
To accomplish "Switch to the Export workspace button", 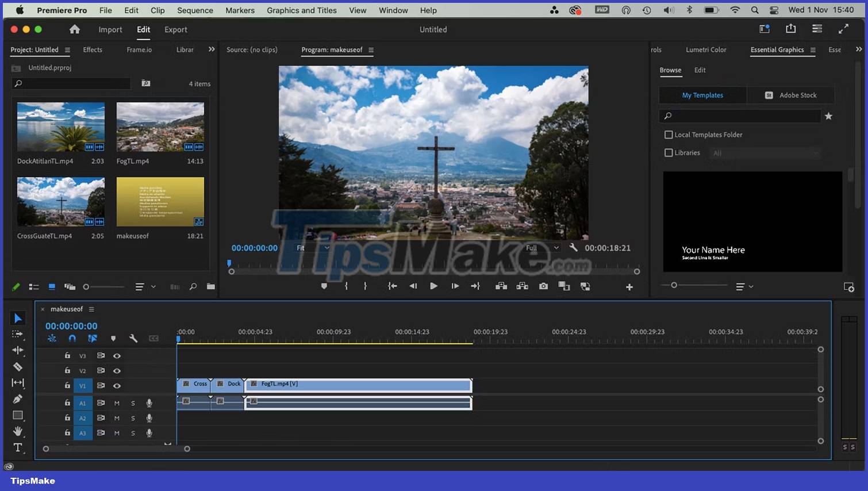I will 175,29.
